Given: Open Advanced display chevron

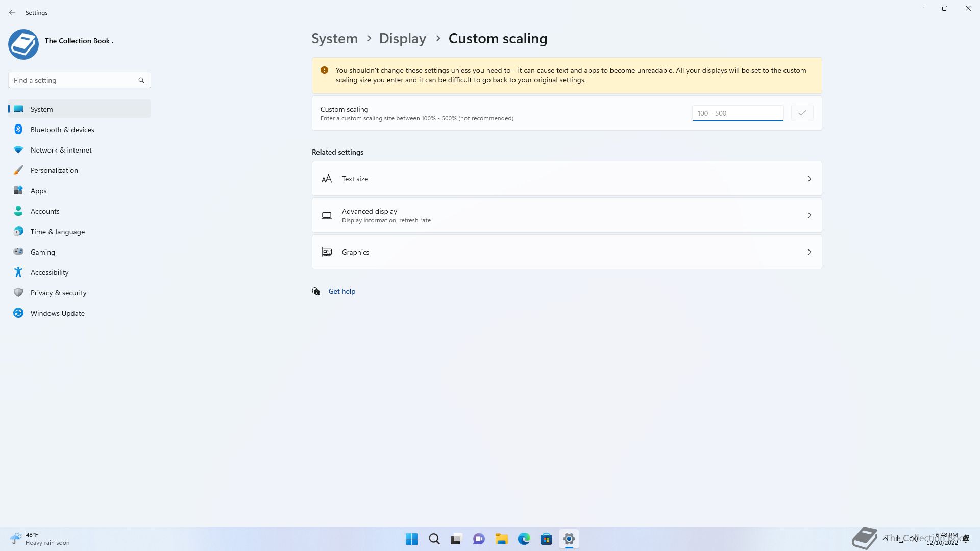Looking at the screenshot, I should tap(809, 215).
